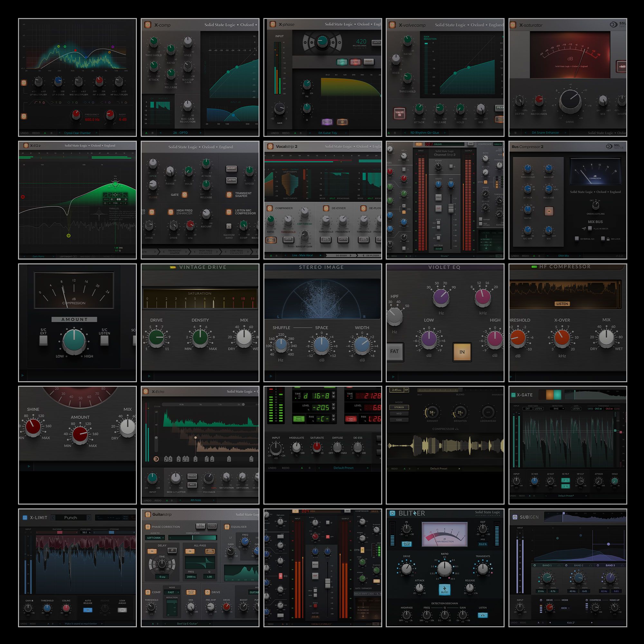Image resolution: width=644 pixels, height=644 pixels.
Task: Click the Vocalstrip 2 power icon
Action: click(270, 146)
